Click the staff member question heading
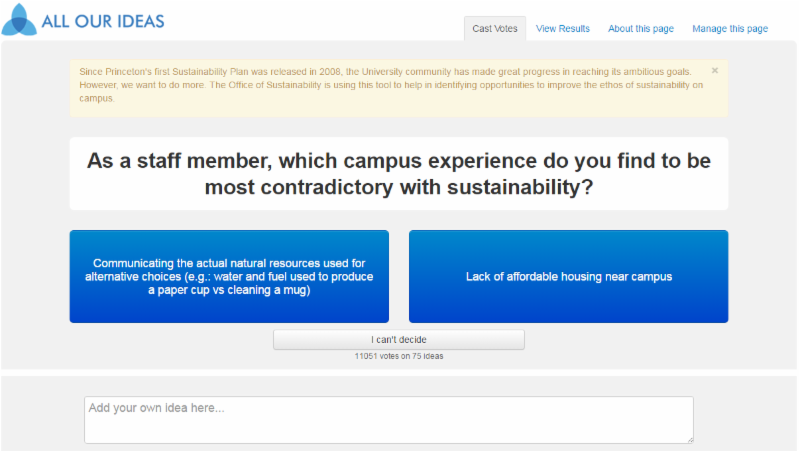Viewport: 800px width, 451px height. click(399, 173)
